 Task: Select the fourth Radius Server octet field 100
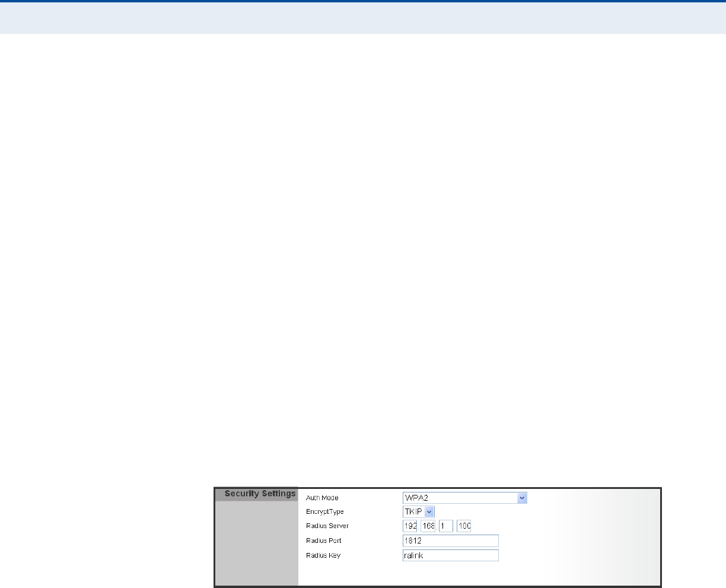(464, 526)
